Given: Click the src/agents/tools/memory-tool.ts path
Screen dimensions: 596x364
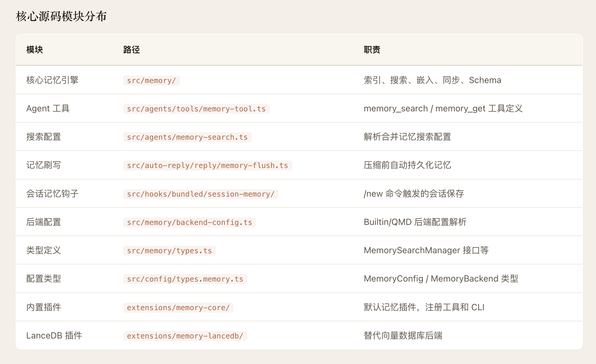Looking at the screenshot, I should (x=196, y=109).
